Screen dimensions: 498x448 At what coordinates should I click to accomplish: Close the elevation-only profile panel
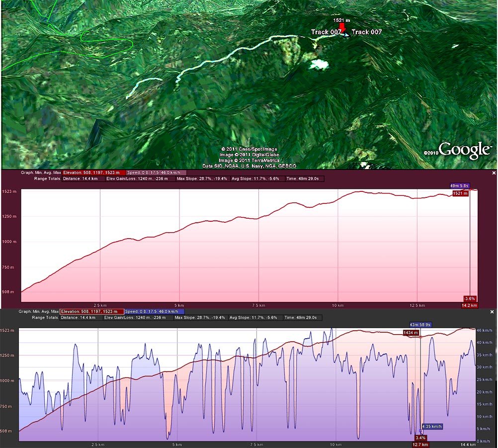pos(493,173)
